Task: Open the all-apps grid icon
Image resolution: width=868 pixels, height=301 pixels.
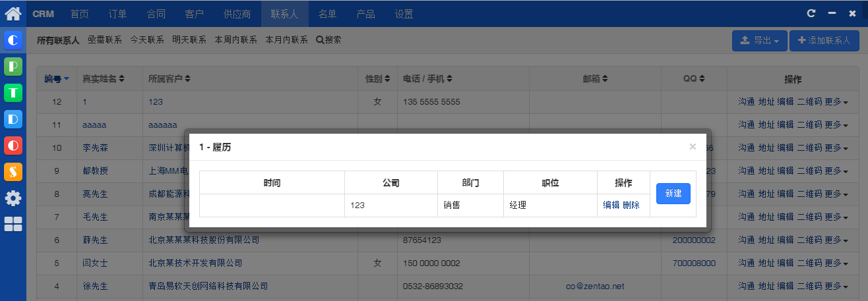Action: click(x=13, y=224)
